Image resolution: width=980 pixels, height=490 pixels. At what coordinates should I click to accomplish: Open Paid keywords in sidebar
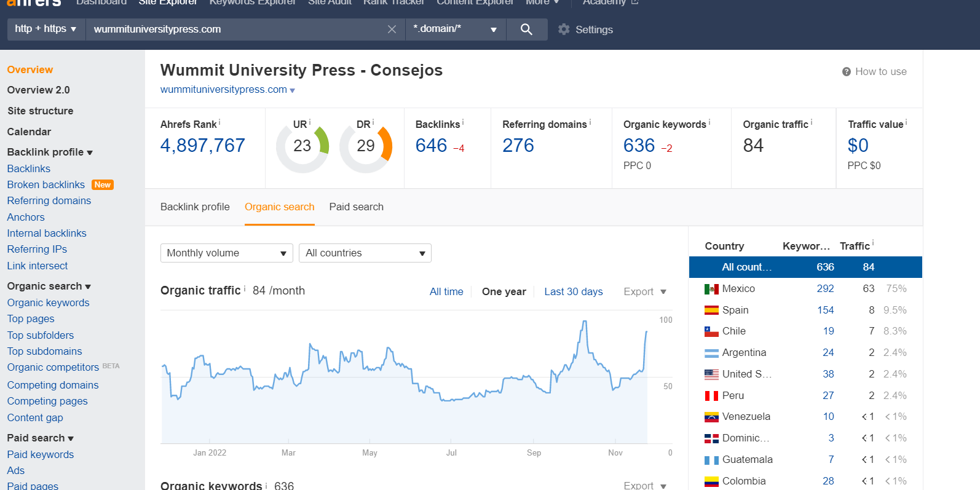tap(41, 454)
